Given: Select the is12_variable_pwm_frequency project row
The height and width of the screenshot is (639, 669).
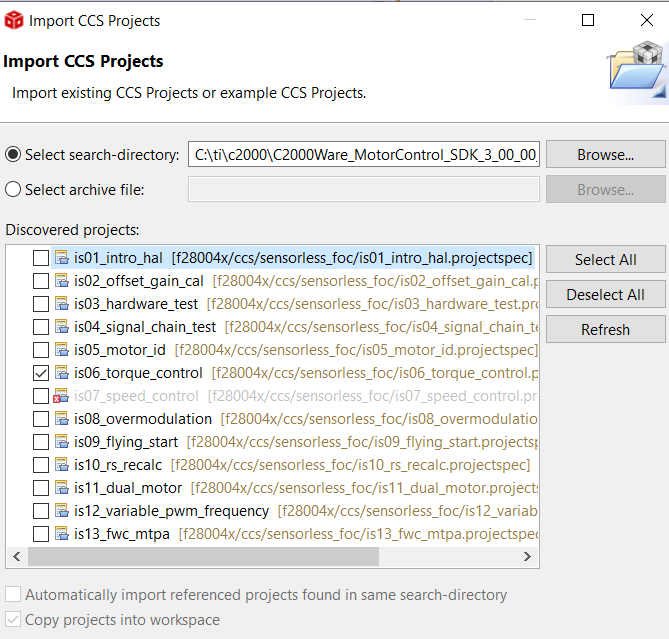Looking at the screenshot, I should (171, 511).
